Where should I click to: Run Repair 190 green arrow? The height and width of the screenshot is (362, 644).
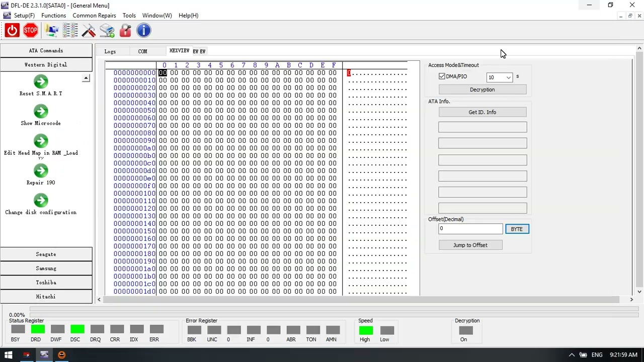coord(41,171)
